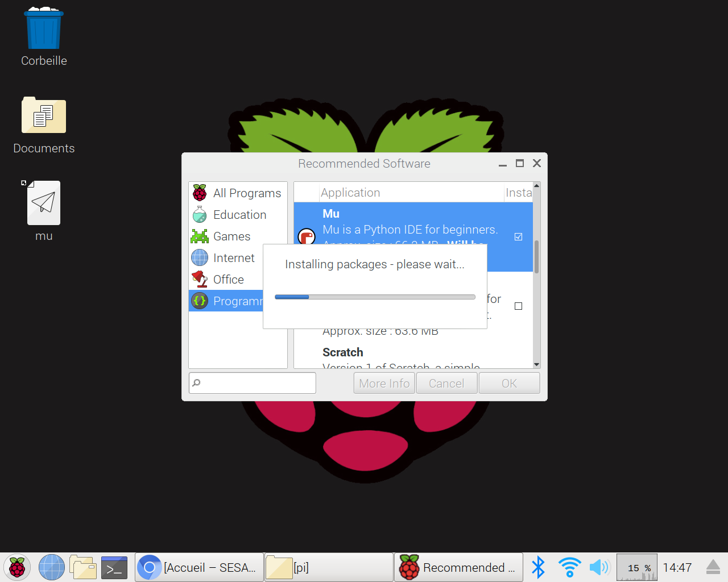
Task: Click the braces icon beside Programming
Action: 200,301
